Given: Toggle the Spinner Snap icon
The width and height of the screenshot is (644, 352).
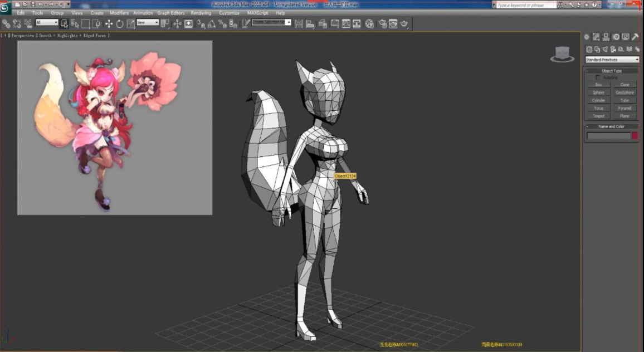Looking at the screenshot, I should click(233, 23).
